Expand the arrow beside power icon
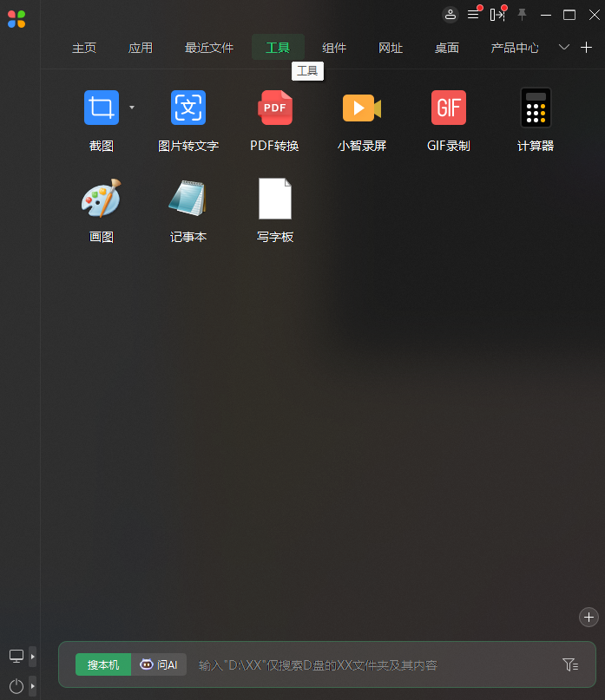Image resolution: width=605 pixels, height=700 pixels. (x=33, y=686)
